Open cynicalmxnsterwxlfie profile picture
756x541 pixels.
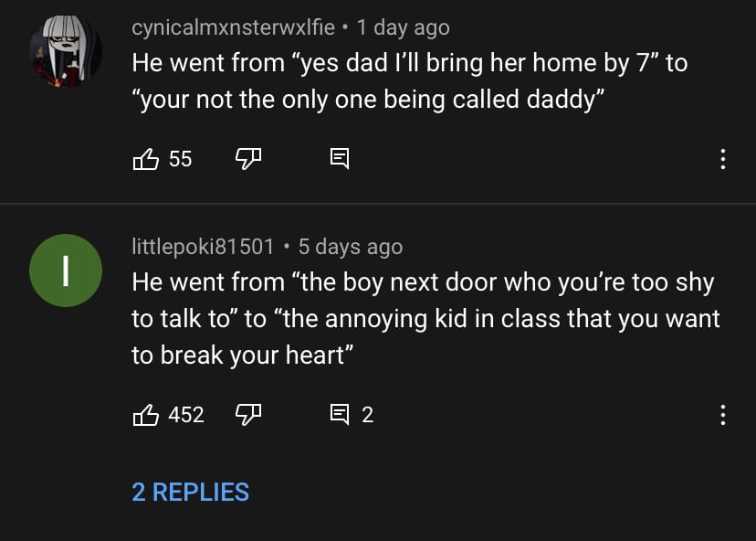click(x=66, y=51)
